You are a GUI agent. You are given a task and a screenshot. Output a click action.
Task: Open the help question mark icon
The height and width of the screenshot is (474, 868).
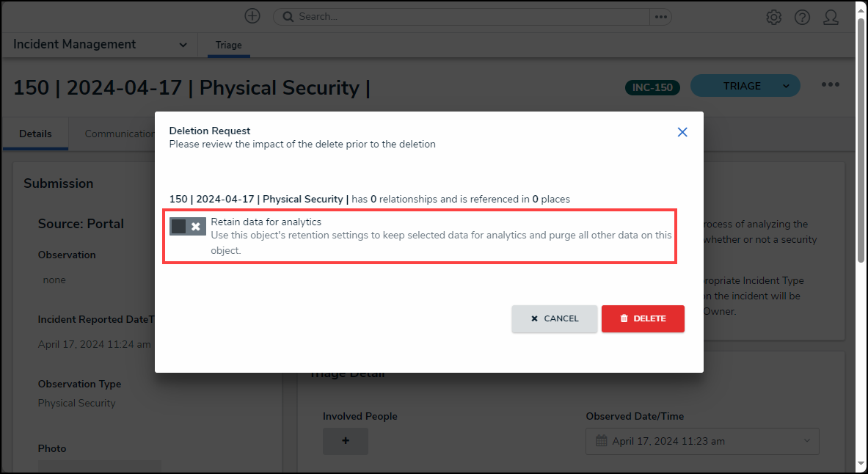pos(802,17)
